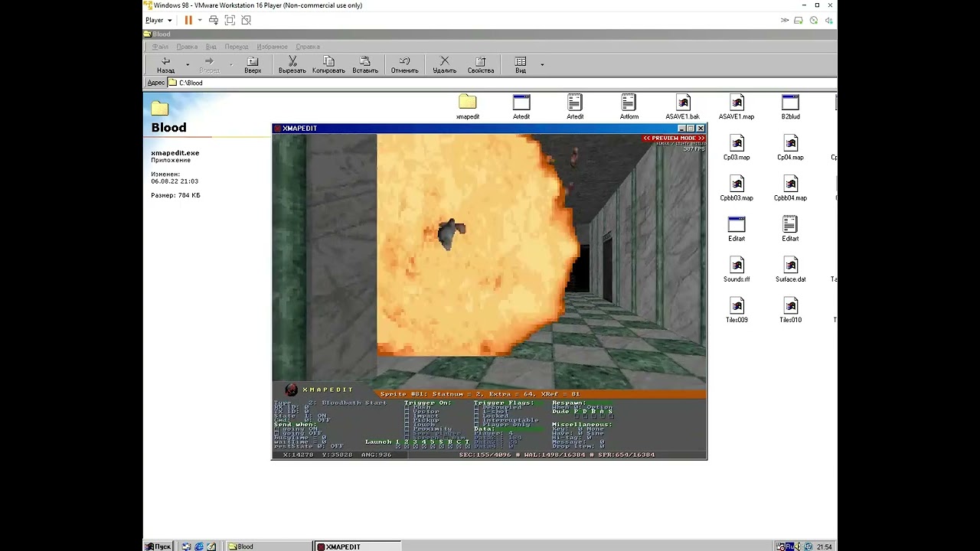The width and height of the screenshot is (980, 551).
Task: Open the Избранное menu
Action: click(x=273, y=47)
